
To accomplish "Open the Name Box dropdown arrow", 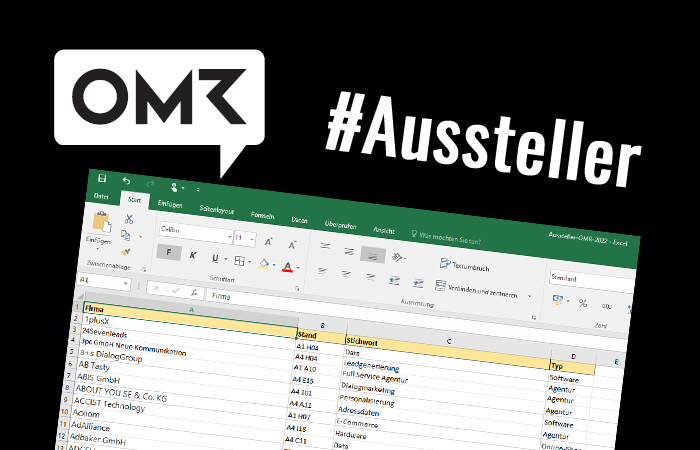I will click(x=126, y=284).
